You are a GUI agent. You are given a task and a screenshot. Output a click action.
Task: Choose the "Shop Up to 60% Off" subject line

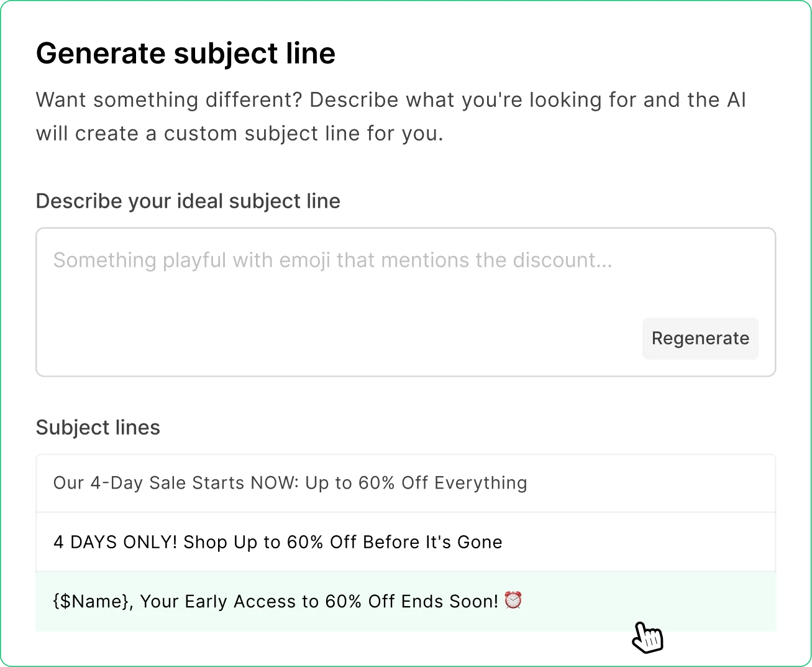[x=277, y=542]
